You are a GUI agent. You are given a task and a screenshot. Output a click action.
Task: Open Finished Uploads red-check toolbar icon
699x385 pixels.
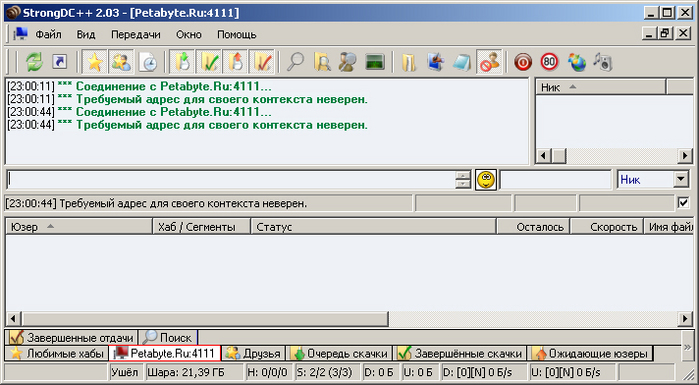[261, 62]
